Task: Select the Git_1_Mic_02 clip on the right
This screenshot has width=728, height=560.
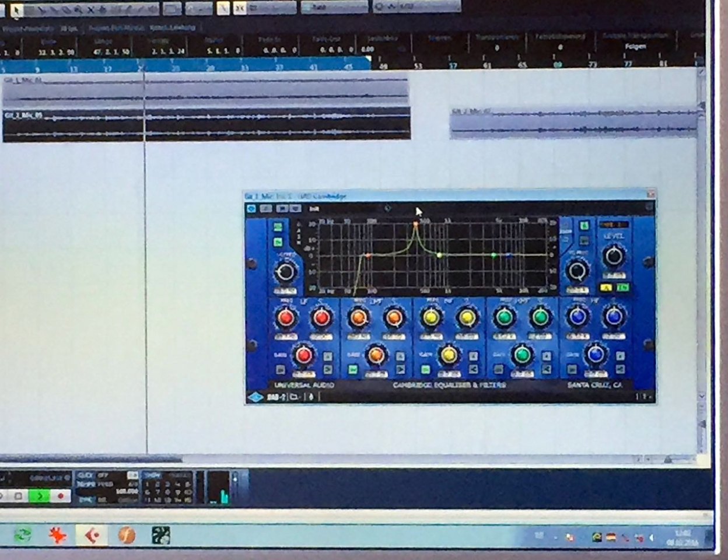Action: coord(573,122)
